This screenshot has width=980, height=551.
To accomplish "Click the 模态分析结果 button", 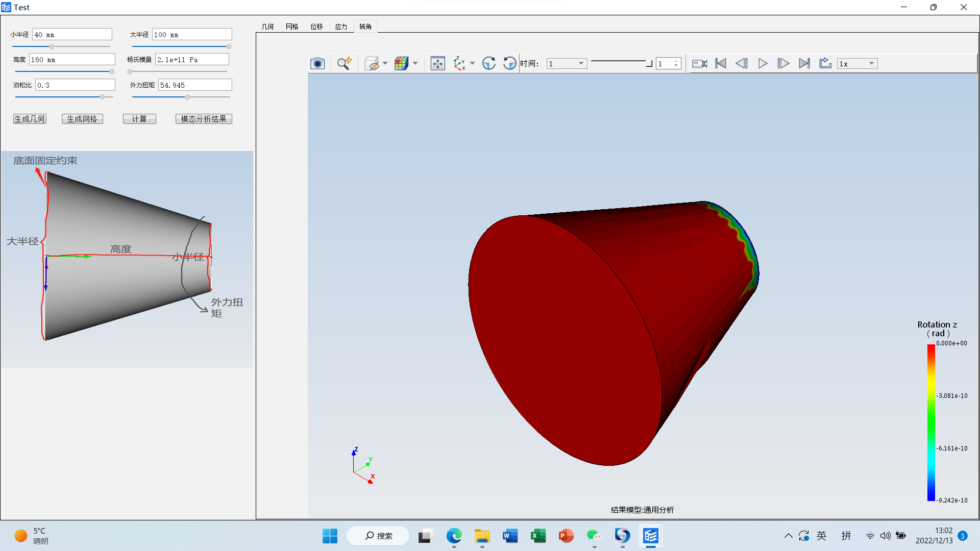I will pyautogui.click(x=204, y=119).
